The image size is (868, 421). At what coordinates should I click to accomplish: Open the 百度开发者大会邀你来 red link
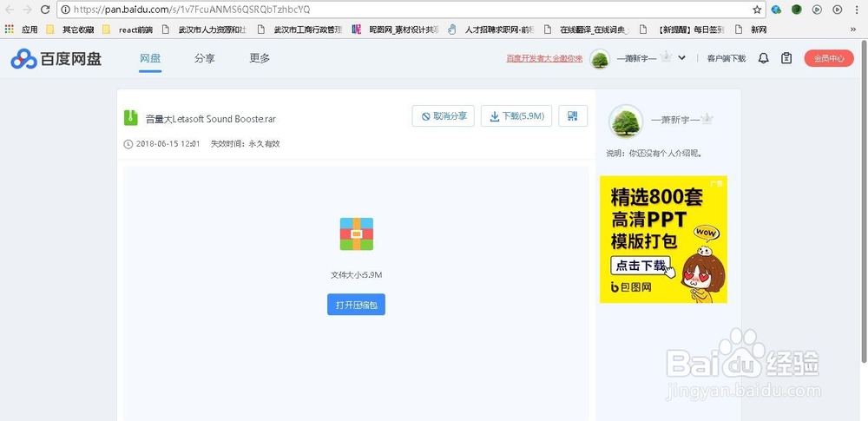coord(544,58)
